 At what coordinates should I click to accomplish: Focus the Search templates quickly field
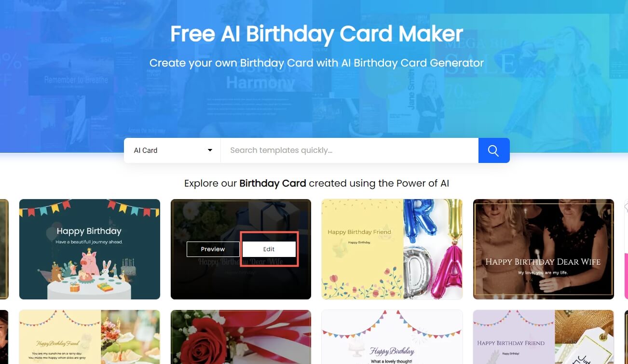[350, 150]
